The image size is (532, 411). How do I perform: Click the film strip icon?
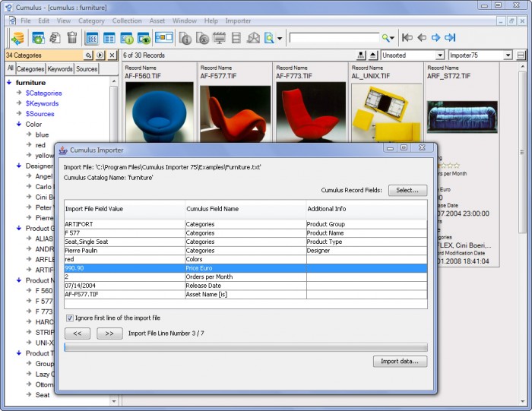236,38
